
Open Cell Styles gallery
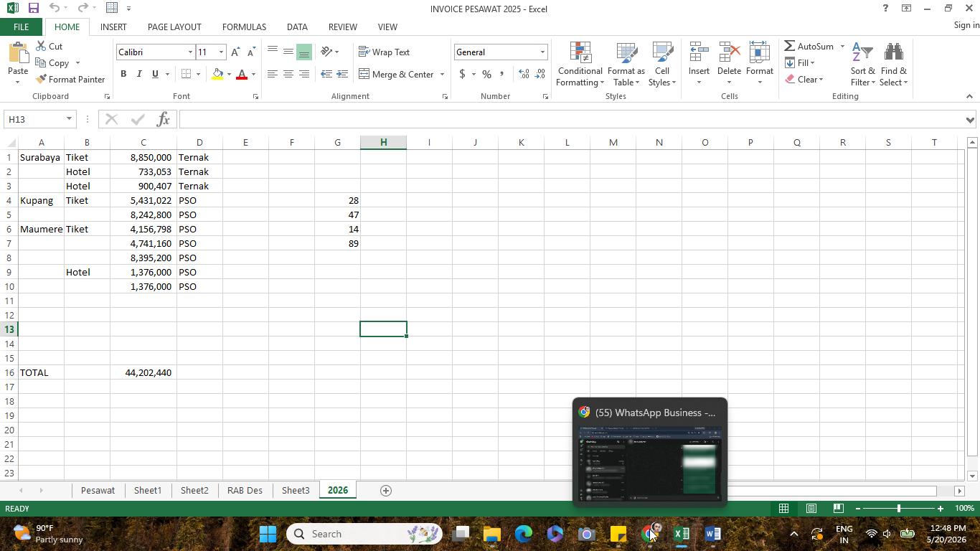(x=662, y=64)
